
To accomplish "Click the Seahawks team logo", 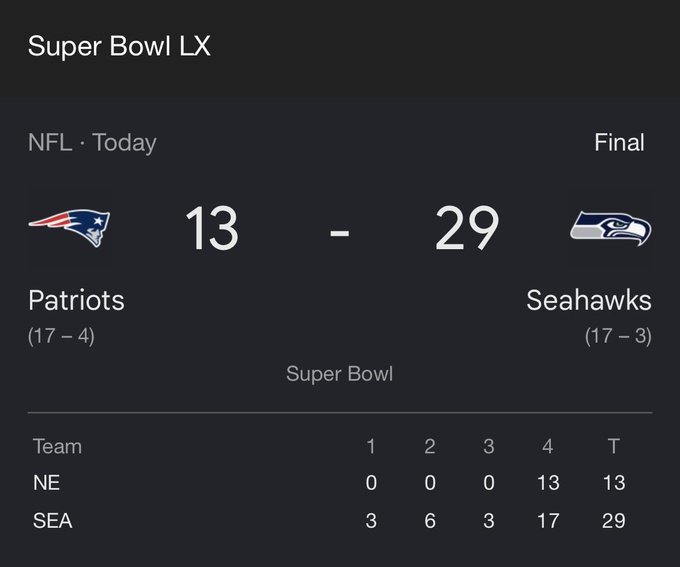I will pos(610,228).
